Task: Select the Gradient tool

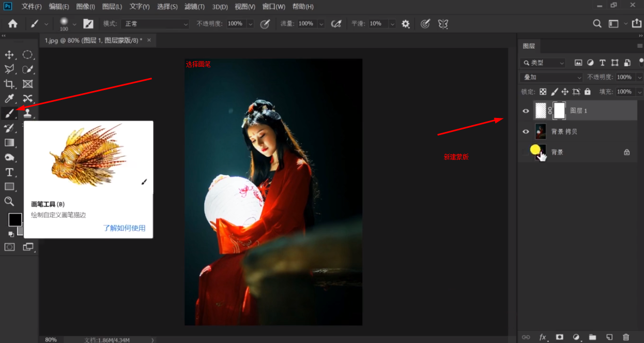Action: [9, 143]
